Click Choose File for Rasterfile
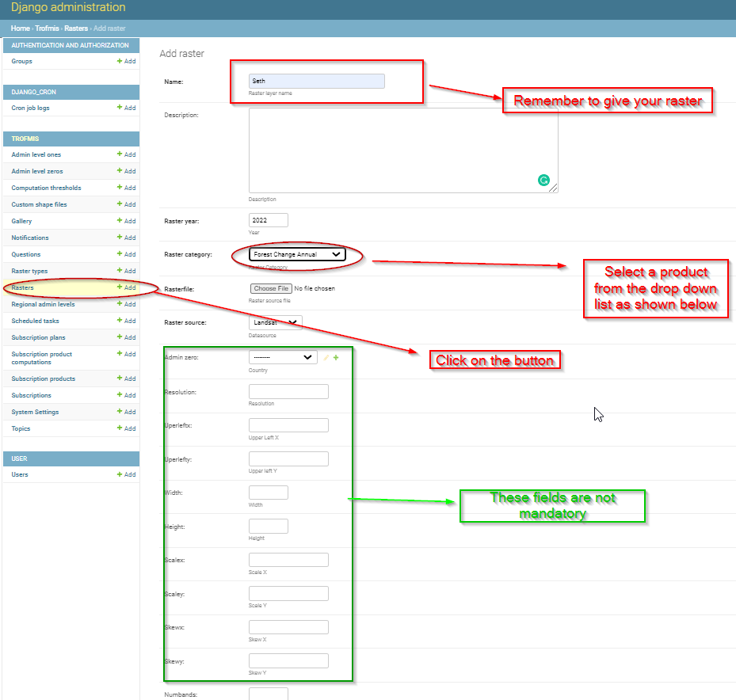The width and height of the screenshot is (736, 700). click(271, 288)
